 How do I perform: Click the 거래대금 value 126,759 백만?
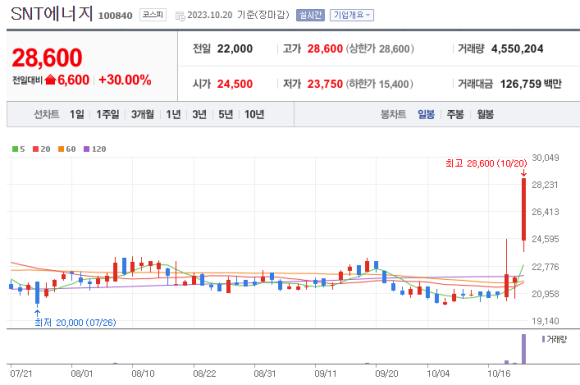point(531,84)
